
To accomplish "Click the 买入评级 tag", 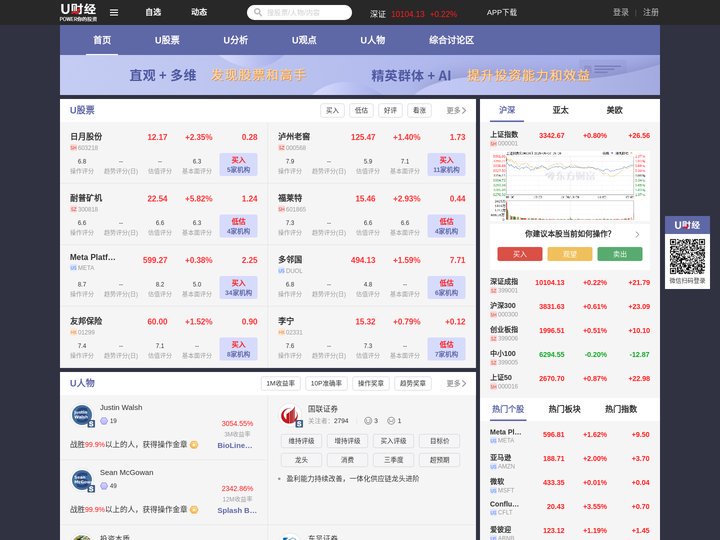I will (x=393, y=441).
